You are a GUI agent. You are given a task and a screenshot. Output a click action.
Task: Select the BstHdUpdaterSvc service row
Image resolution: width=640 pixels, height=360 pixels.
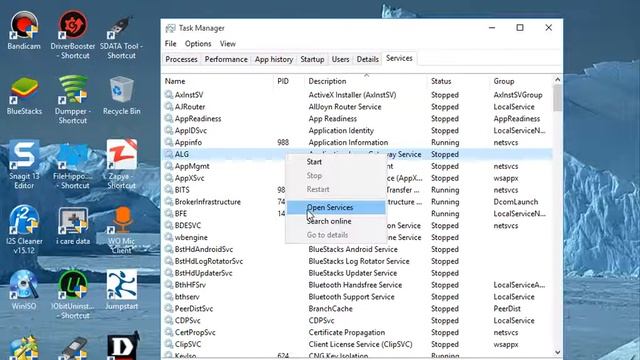(358, 273)
